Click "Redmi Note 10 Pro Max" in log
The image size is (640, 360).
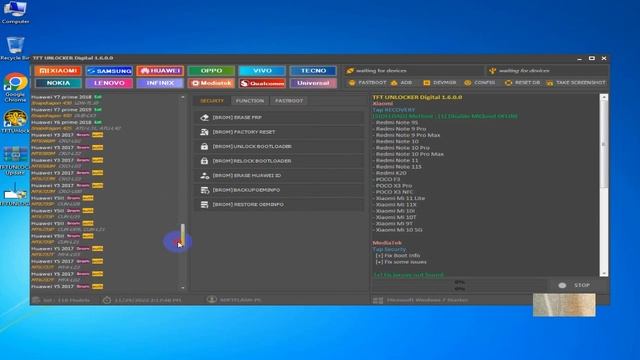click(409, 154)
